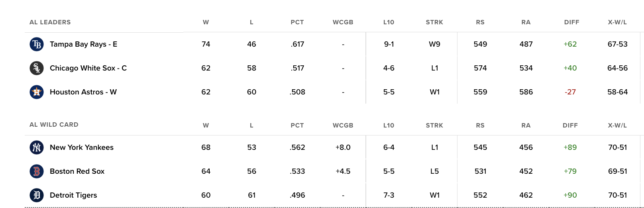The width and height of the screenshot is (644, 208).
Task: Sort AL Wild Card by WCGB column
Action: coord(343,126)
